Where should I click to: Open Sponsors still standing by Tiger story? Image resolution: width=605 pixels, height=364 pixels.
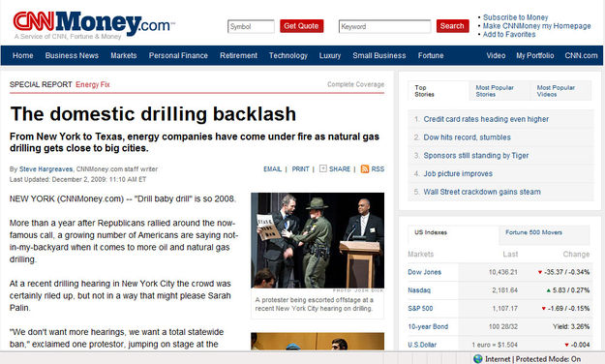click(476, 156)
